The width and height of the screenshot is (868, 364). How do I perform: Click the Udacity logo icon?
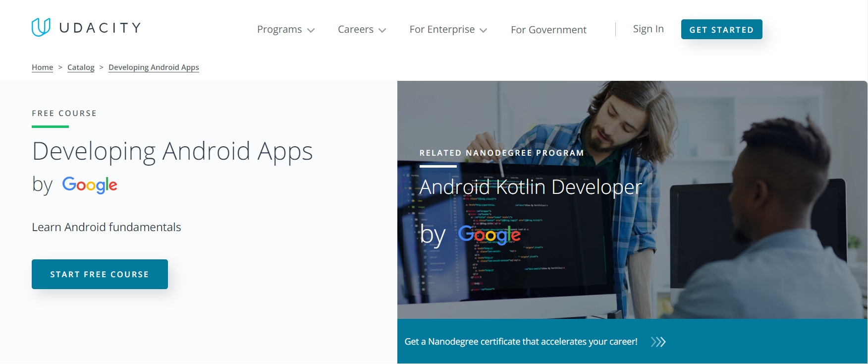[x=41, y=27]
